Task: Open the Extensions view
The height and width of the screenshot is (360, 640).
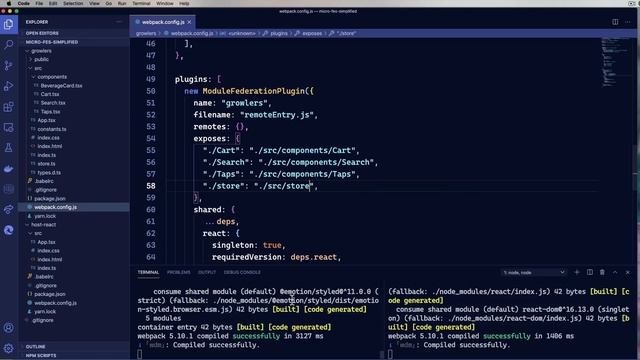Action: 9,107
